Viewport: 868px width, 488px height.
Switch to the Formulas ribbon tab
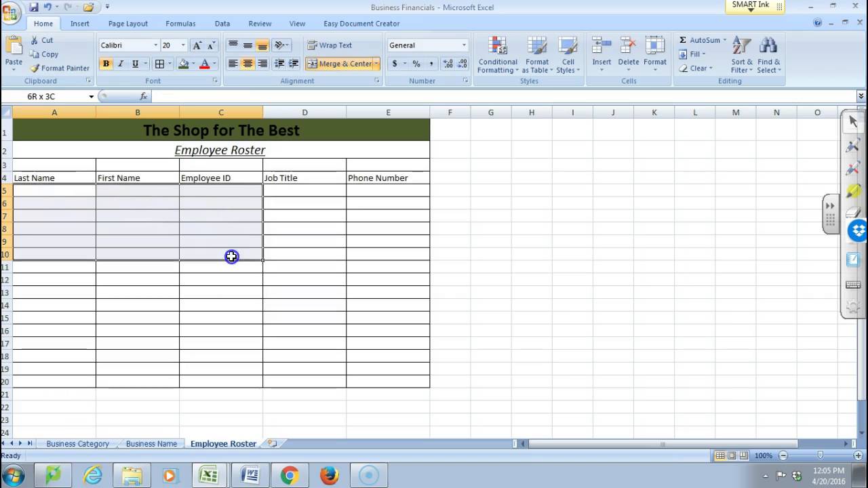tap(180, 24)
